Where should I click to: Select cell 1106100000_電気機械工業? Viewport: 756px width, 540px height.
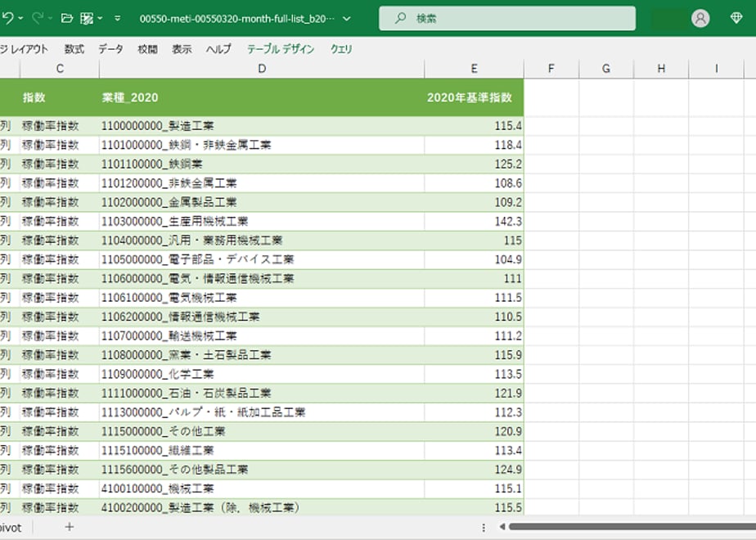[x=262, y=298]
